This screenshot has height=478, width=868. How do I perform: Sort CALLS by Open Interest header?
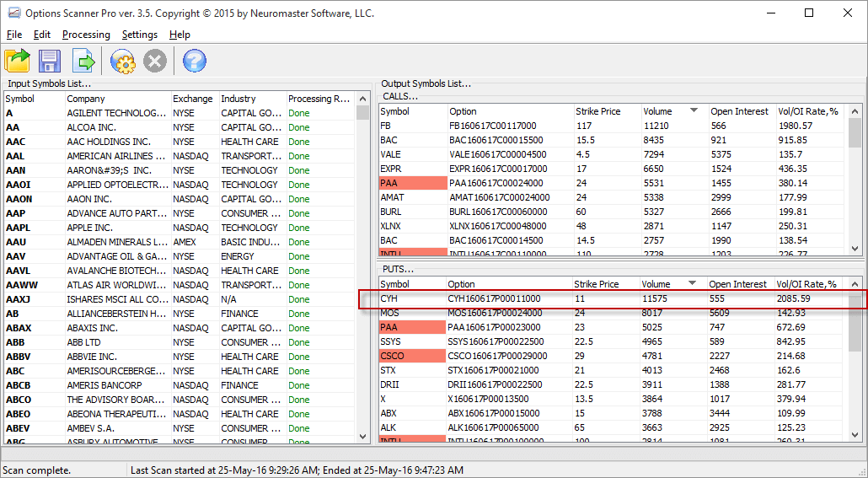[742, 110]
